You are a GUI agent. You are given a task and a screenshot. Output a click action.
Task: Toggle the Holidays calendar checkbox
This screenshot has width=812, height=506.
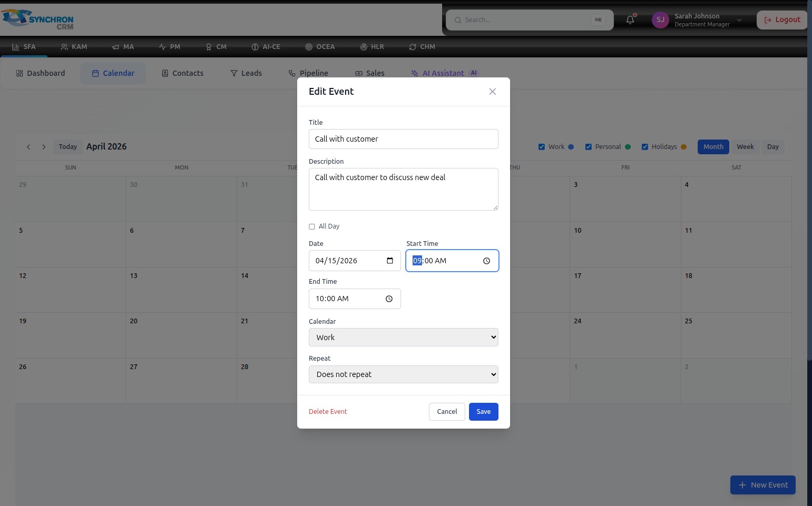pos(645,147)
